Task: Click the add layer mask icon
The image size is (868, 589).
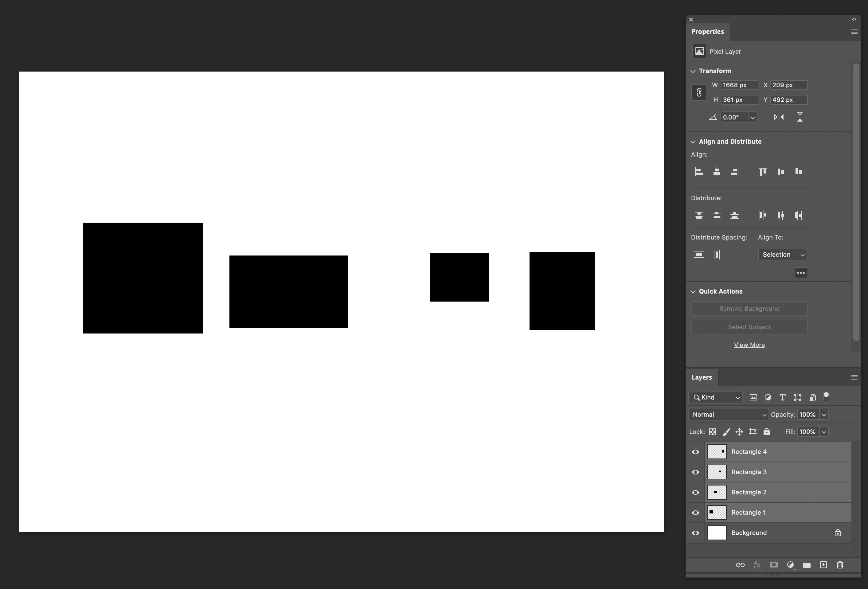Action: [x=773, y=565]
